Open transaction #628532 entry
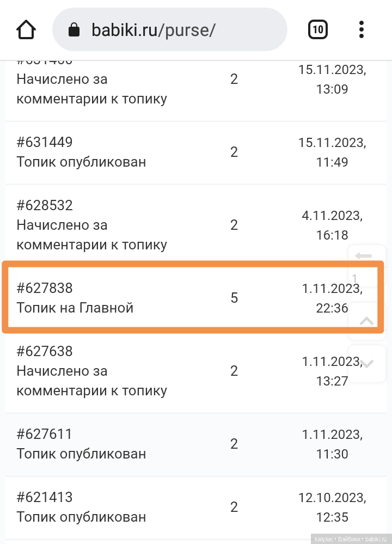Viewport: 392px width, 544px height. click(196, 225)
